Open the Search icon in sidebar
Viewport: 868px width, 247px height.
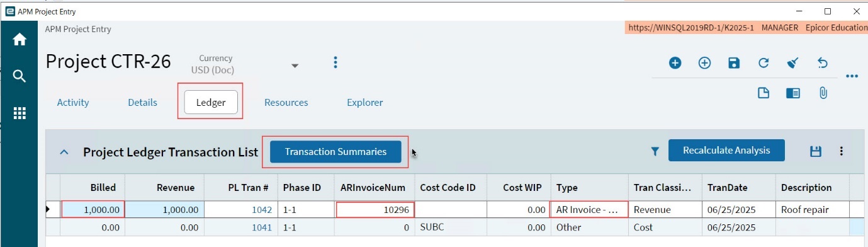click(x=20, y=76)
